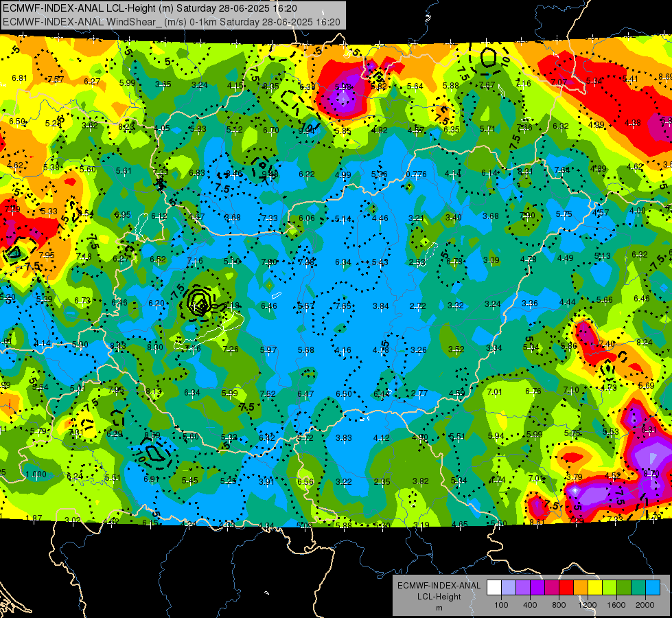Viewport: 672px width, 618px height.
Task: Click the grid value 5.94
Action: pyautogui.click(x=496, y=436)
